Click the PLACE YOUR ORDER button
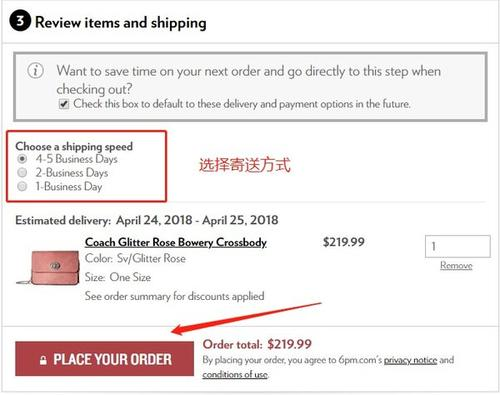The width and height of the screenshot is (500, 395). 104,359
